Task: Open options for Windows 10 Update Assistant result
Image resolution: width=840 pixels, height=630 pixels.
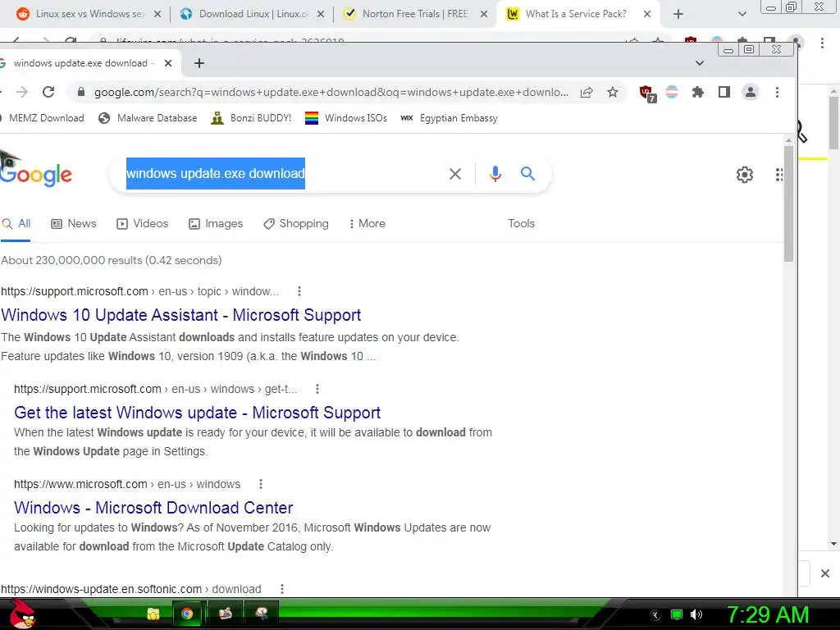Action: tap(299, 291)
